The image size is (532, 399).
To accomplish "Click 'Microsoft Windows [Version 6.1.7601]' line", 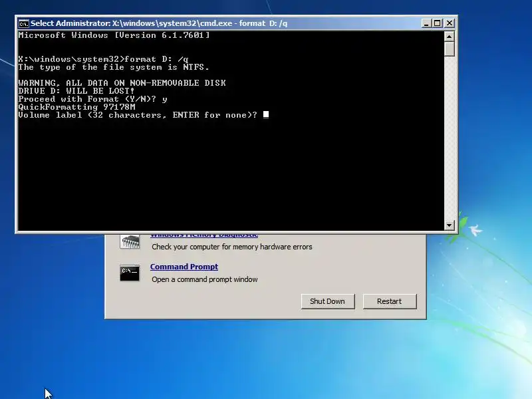I will pos(114,35).
